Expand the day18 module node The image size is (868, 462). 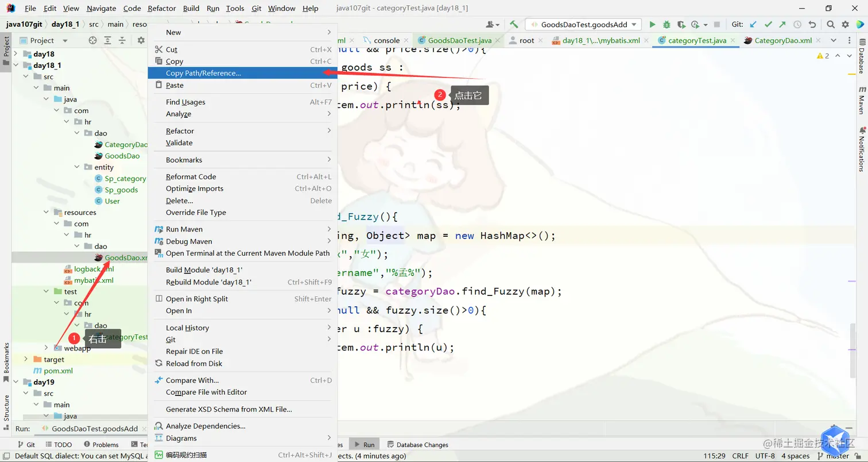click(15, 54)
